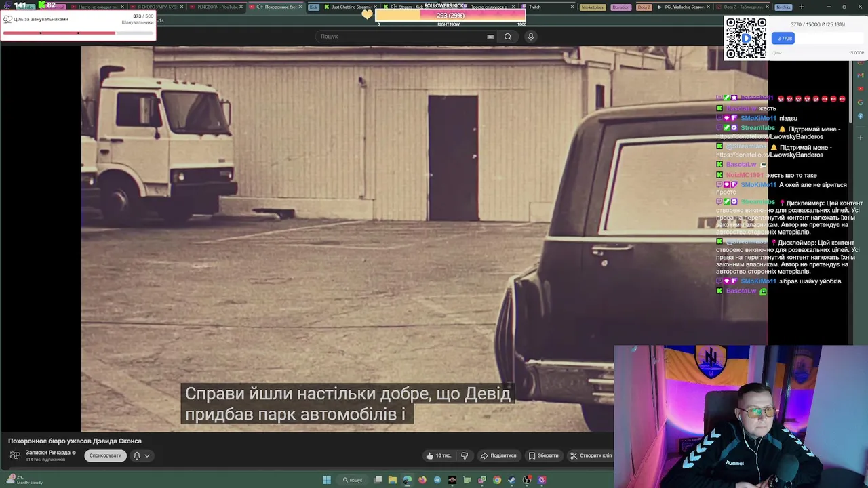This screenshot has height=488, width=868.
Task: Open the Netflix pinned tab
Action: pyautogui.click(x=783, y=7)
